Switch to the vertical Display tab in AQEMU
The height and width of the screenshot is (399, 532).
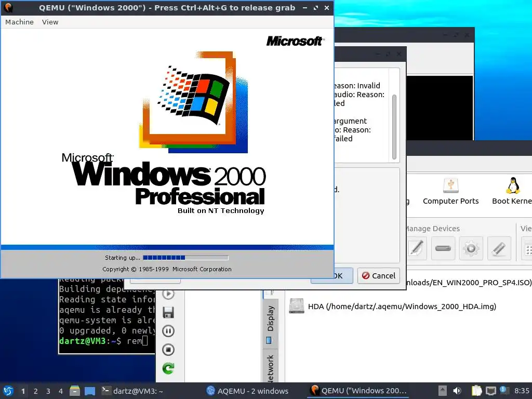[270, 323]
